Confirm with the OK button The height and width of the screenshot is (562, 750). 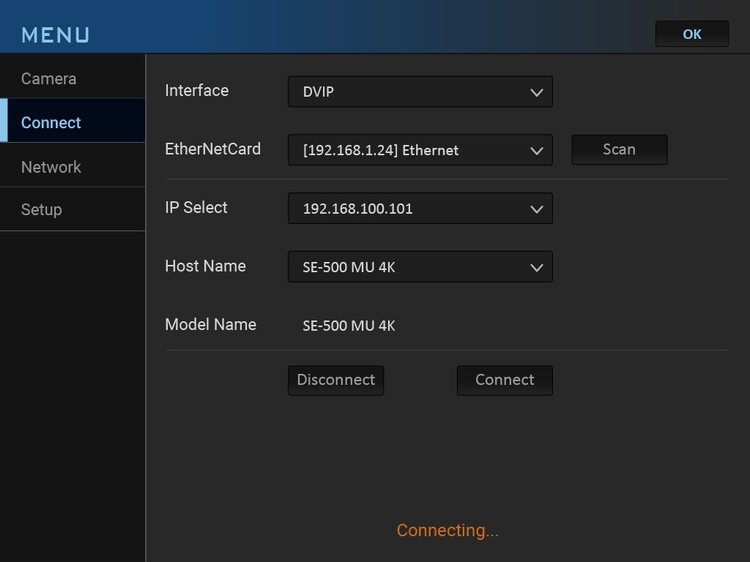point(692,34)
